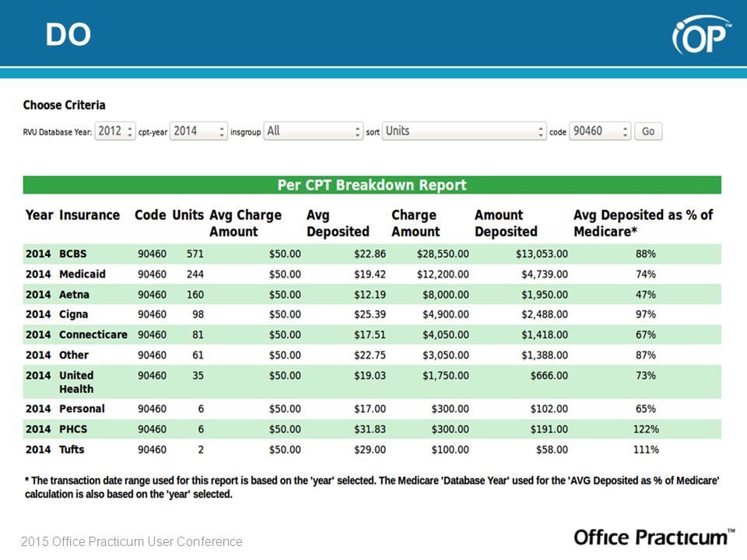Click the $22.75 avg deposited for Other
The width and height of the screenshot is (747, 560).
click(x=370, y=355)
